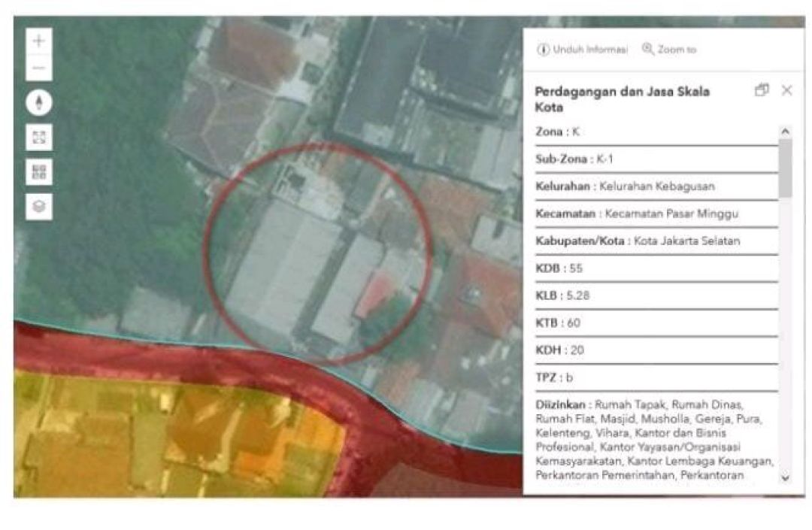Reset map orientation with the compass

click(x=39, y=102)
